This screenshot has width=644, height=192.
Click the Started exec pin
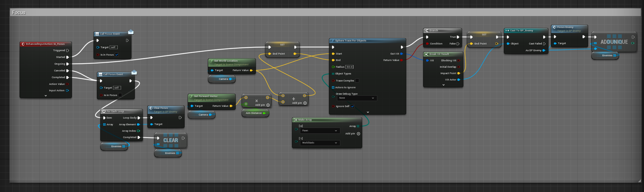pyautogui.click(x=67, y=57)
